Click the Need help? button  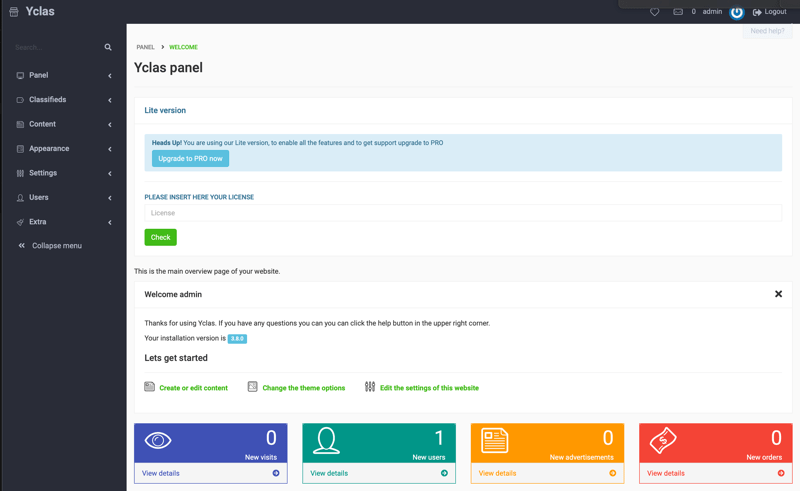[x=767, y=31]
